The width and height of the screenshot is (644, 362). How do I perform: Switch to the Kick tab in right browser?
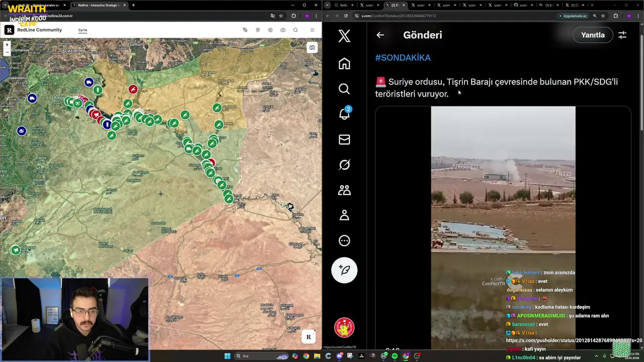click(345, 5)
